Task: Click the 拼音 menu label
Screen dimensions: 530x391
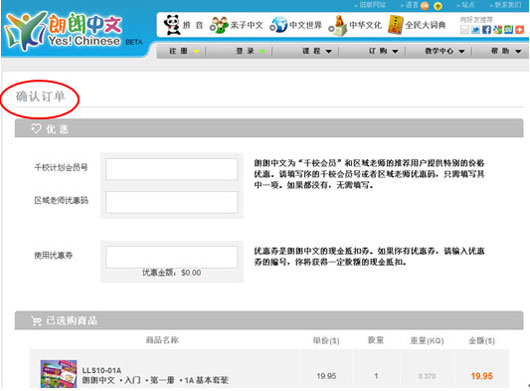Action: pos(193,25)
